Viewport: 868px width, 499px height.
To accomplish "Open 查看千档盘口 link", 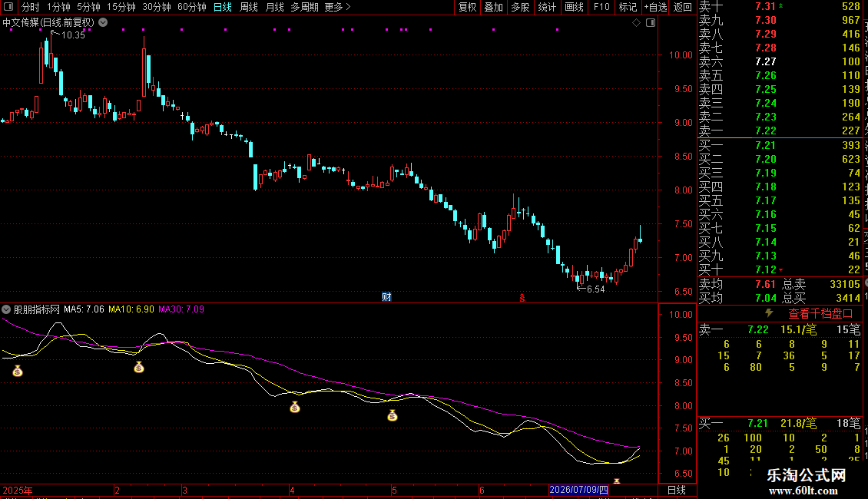I will tap(820, 314).
